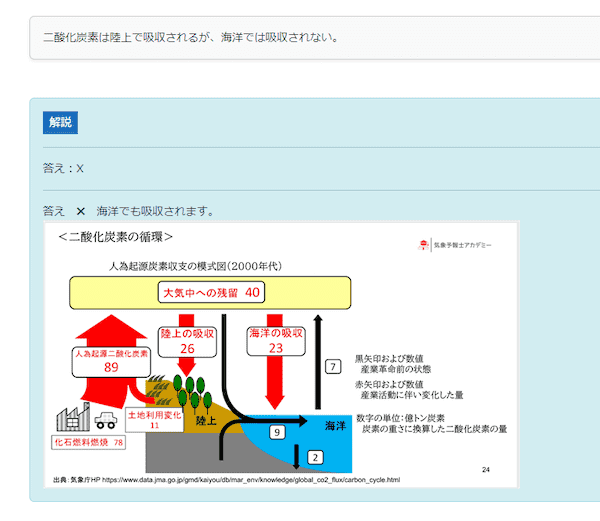600x521 pixels.
Task: Click the boxed number 9 in the ocean
Action: pyautogui.click(x=277, y=432)
